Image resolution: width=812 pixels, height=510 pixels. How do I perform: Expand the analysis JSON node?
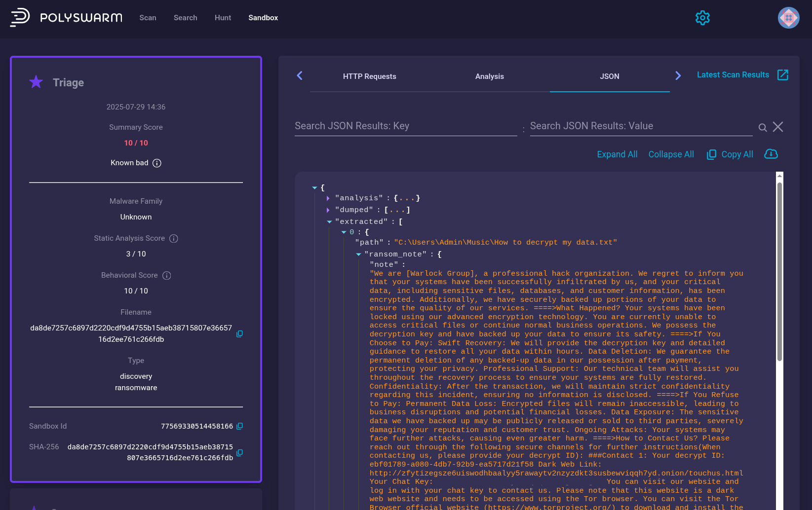tap(328, 198)
